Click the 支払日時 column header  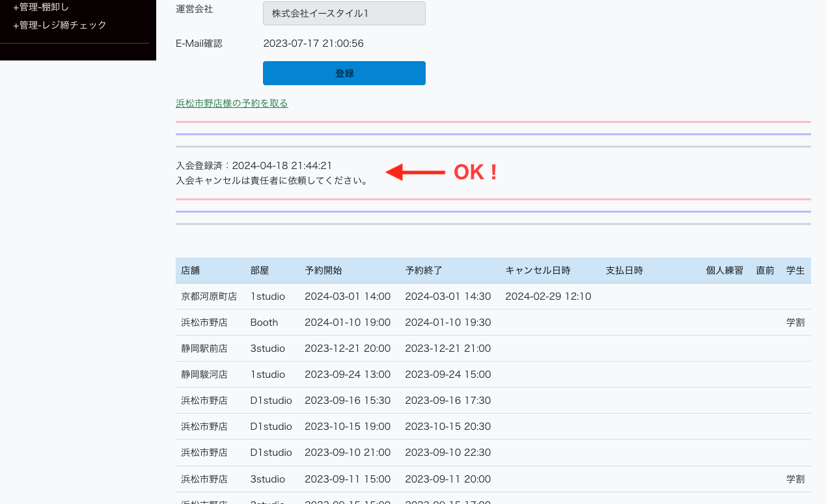click(624, 271)
